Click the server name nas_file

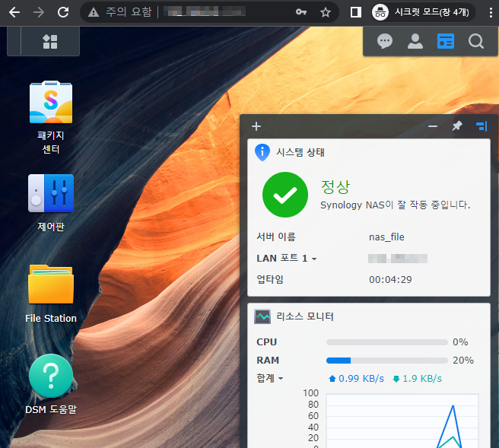tap(386, 237)
